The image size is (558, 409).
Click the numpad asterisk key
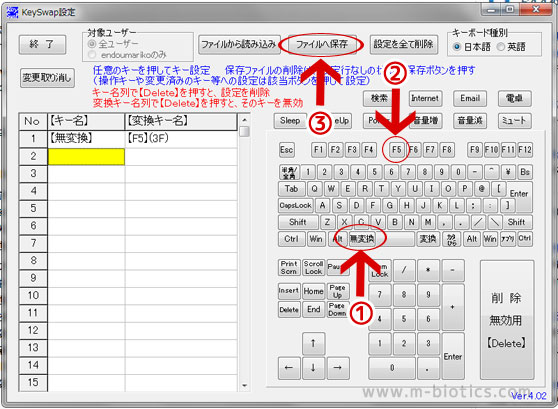point(428,270)
